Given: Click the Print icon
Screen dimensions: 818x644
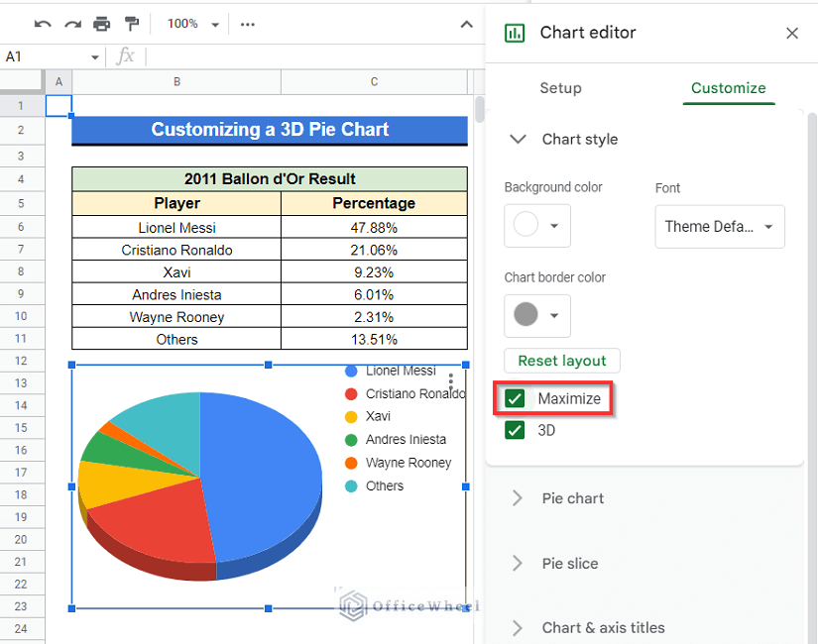Looking at the screenshot, I should (101, 24).
